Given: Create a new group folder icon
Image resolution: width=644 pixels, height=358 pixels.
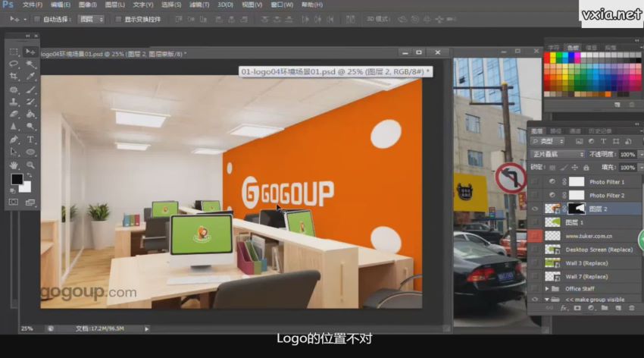Looking at the screenshot, I should (x=604, y=308).
